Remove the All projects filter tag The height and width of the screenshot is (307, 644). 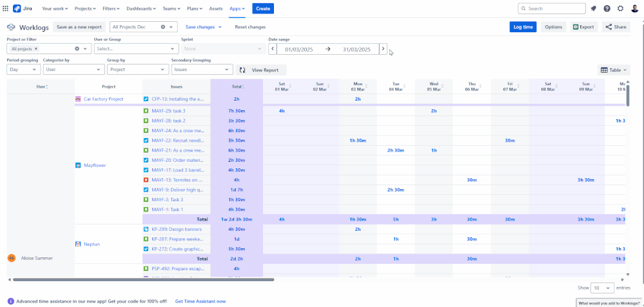(36, 49)
